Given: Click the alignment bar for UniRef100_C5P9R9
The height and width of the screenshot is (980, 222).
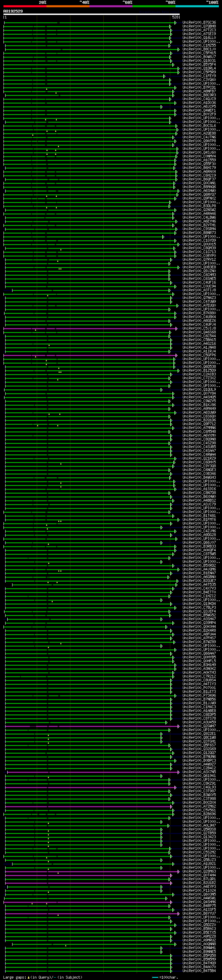Looking at the screenshot, I should [92, 72].
